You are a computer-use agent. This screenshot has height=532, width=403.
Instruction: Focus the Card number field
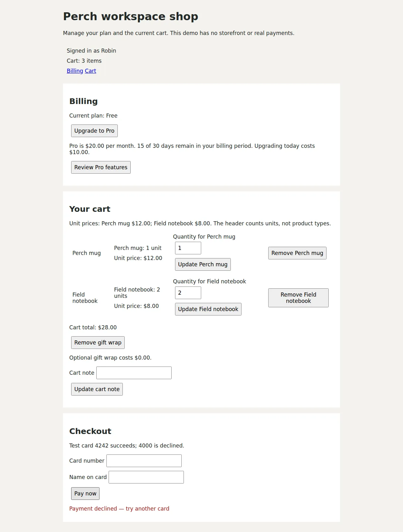click(144, 461)
